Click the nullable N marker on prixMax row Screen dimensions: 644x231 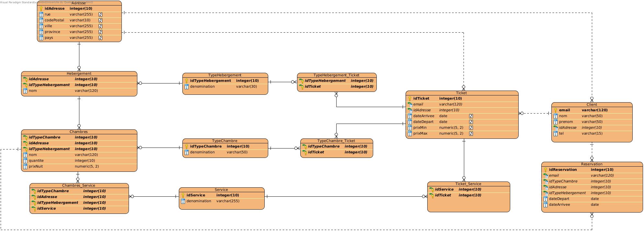471,134
